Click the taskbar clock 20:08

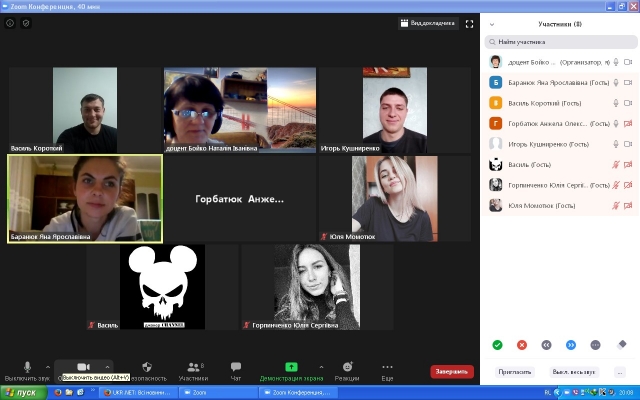coord(626,393)
